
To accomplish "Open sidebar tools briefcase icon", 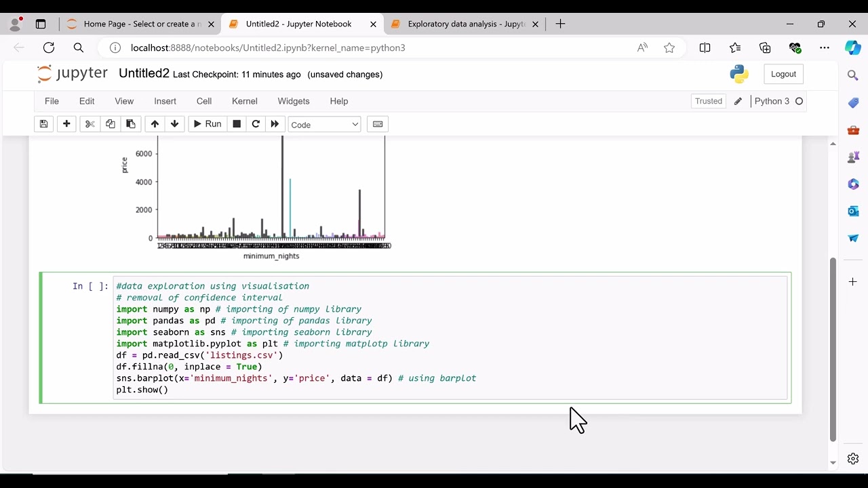I will click(x=853, y=129).
